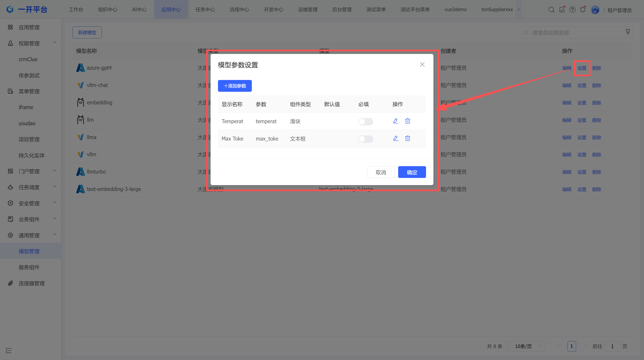The width and height of the screenshot is (644, 360).
Task: Edit the Max Tokens parameter row
Action: pos(395,138)
